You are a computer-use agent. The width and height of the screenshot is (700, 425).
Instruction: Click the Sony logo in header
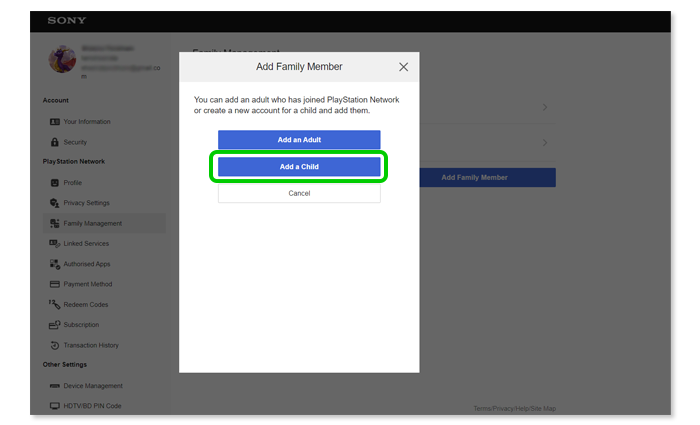(67, 21)
